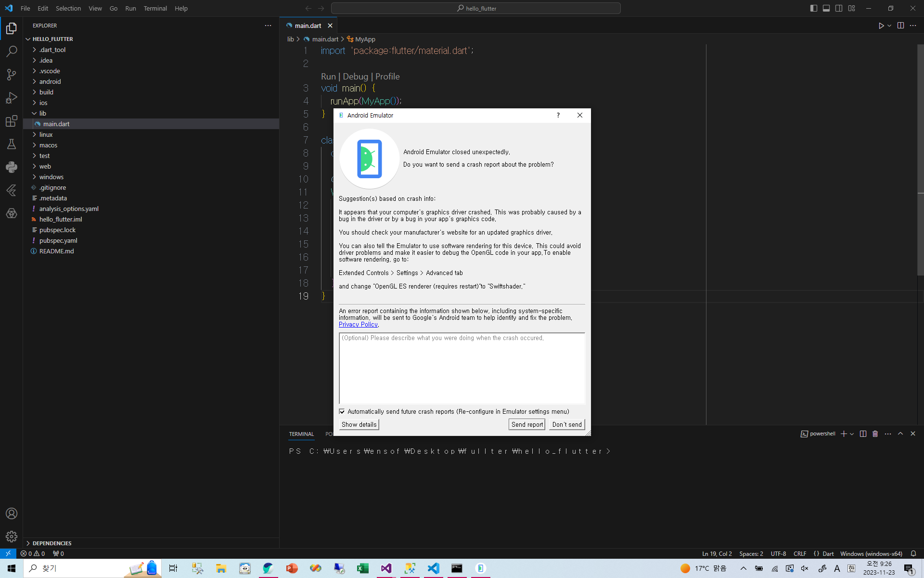Toggle automatically send future crash reports
Viewport: 924px width, 578px height.
pyautogui.click(x=342, y=412)
